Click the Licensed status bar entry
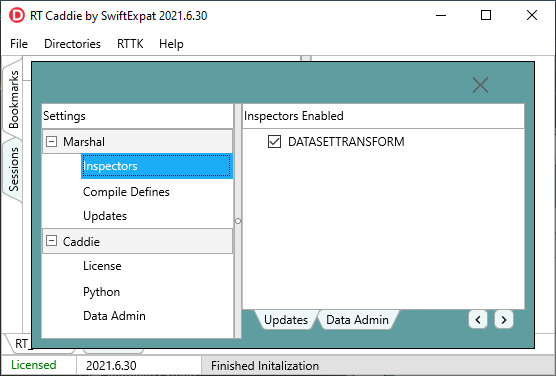 coord(34,365)
